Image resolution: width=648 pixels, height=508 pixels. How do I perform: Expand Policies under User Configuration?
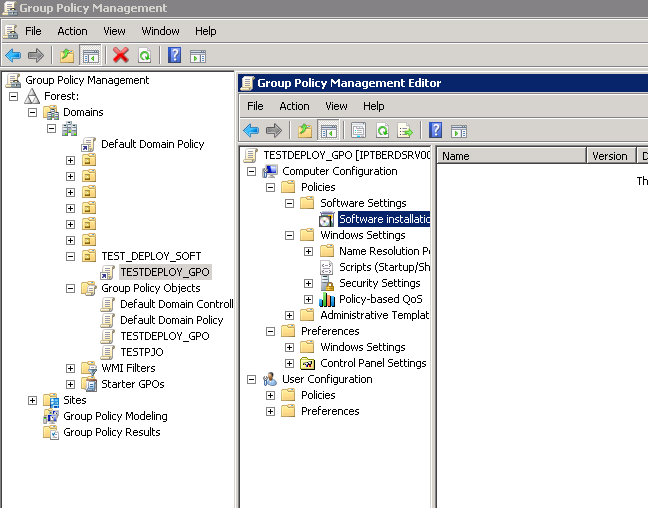(x=271, y=395)
